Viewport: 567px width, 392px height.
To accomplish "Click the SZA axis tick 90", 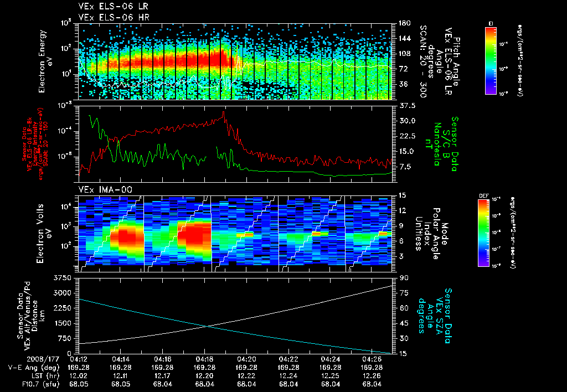I will (x=404, y=278).
